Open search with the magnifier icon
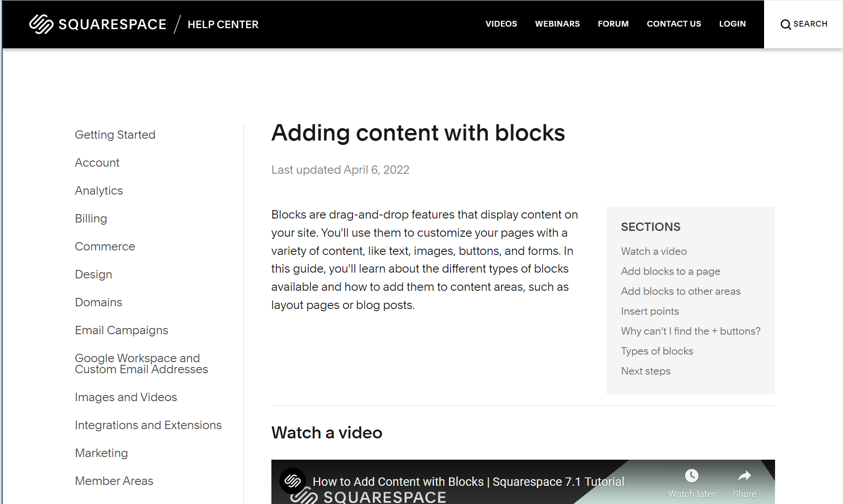Viewport: 843px width, 504px height. [803, 24]
